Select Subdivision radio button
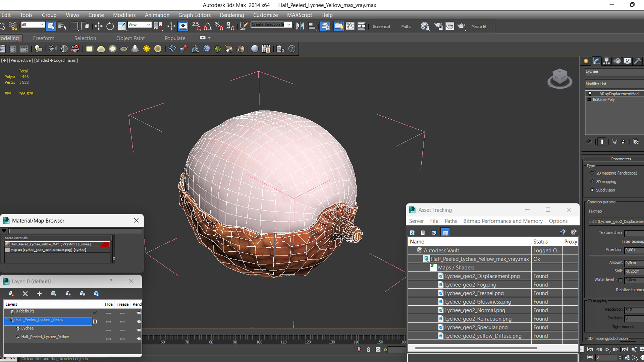 coord(592,190)
